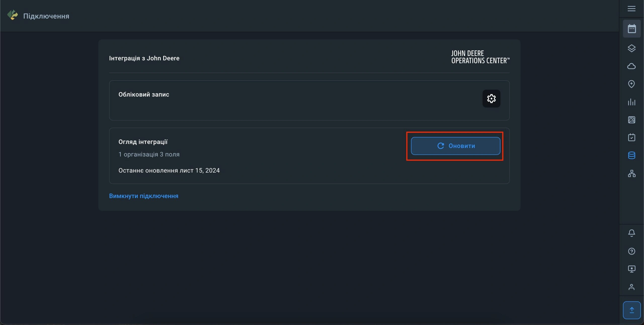Viewport: 644px width, 325px height.
Task: Click the blue upload arrow button
Action: coord(632,310)
